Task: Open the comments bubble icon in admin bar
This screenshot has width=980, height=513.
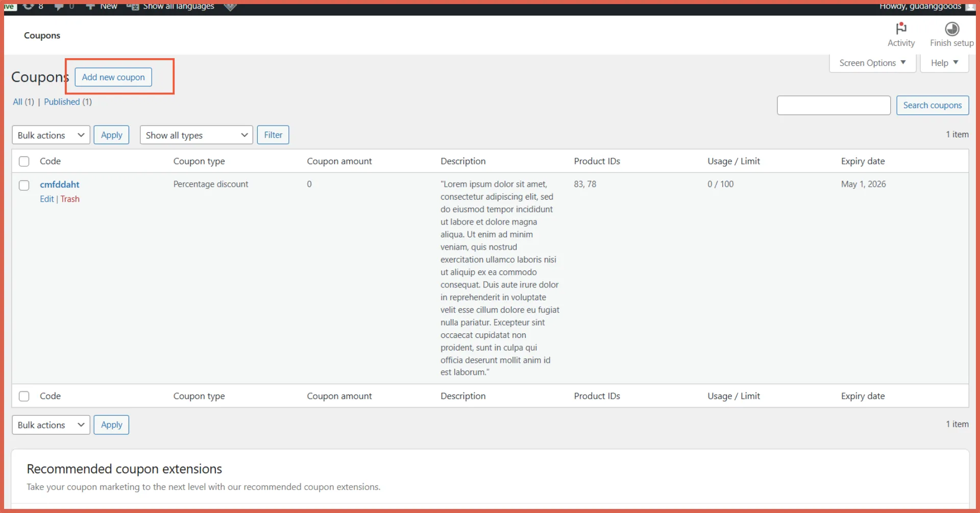Action: [x=59, y=7]
